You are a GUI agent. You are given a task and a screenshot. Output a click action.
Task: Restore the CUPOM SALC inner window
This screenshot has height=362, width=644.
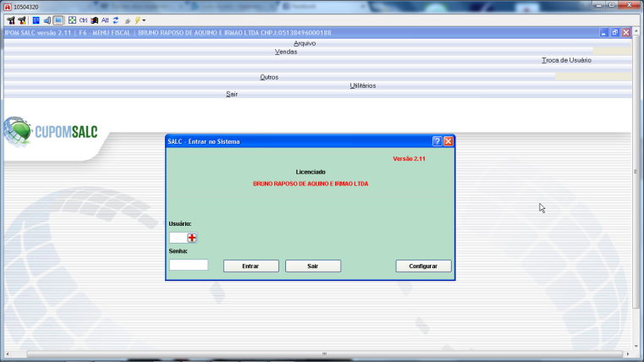(615, 32)
